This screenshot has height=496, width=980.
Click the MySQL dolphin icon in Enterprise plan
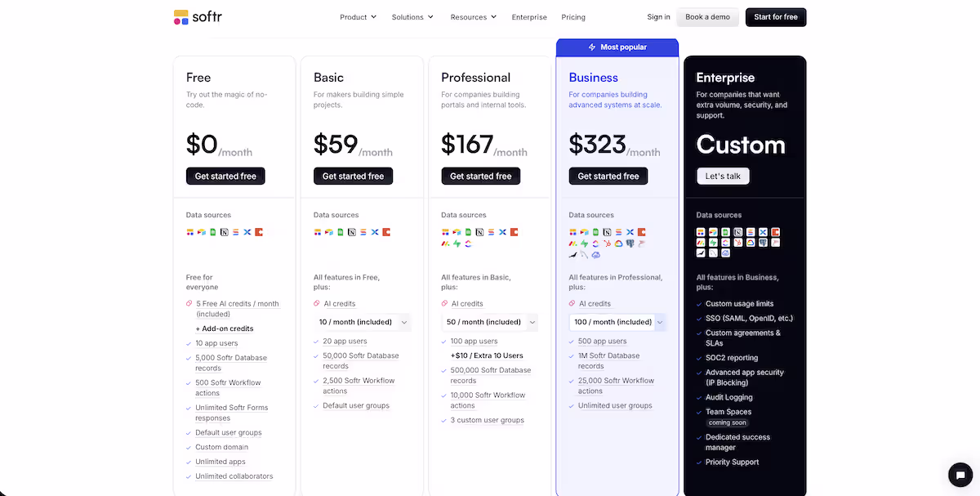coord(713,253)
